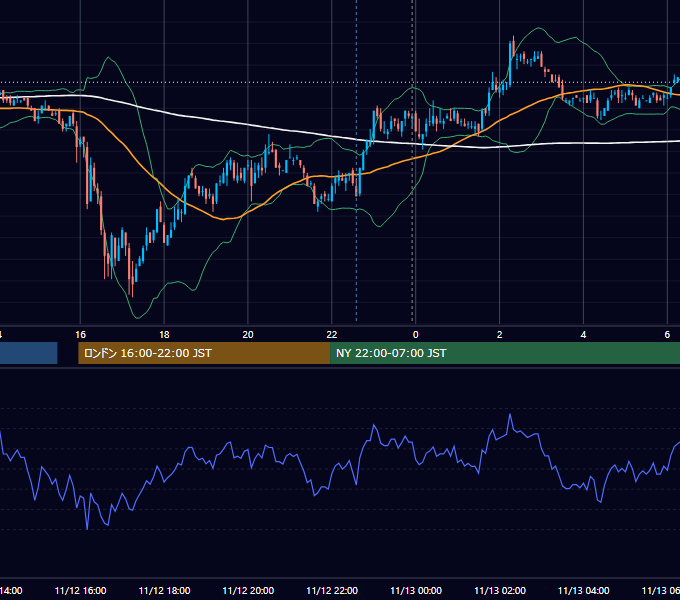
Task: Click the '11/13 02:00' date label
Action: 500,590
